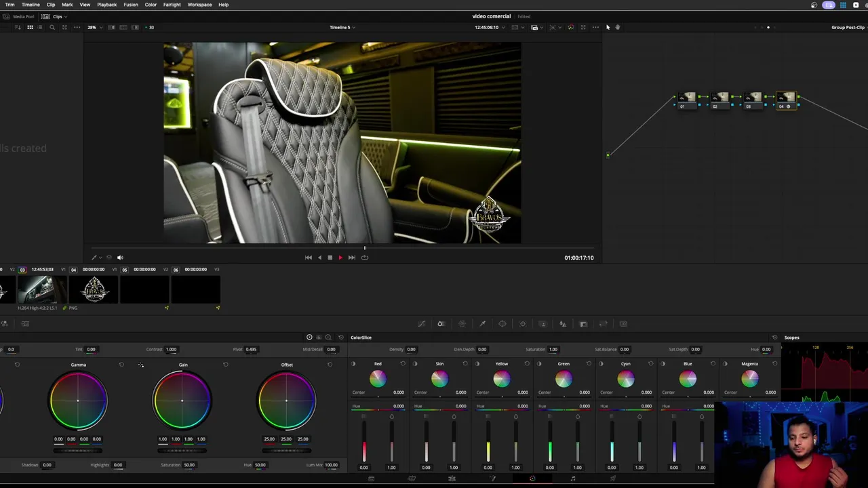Play the clip in reverse
868x488 pixels.
click(x=319, y=258)
